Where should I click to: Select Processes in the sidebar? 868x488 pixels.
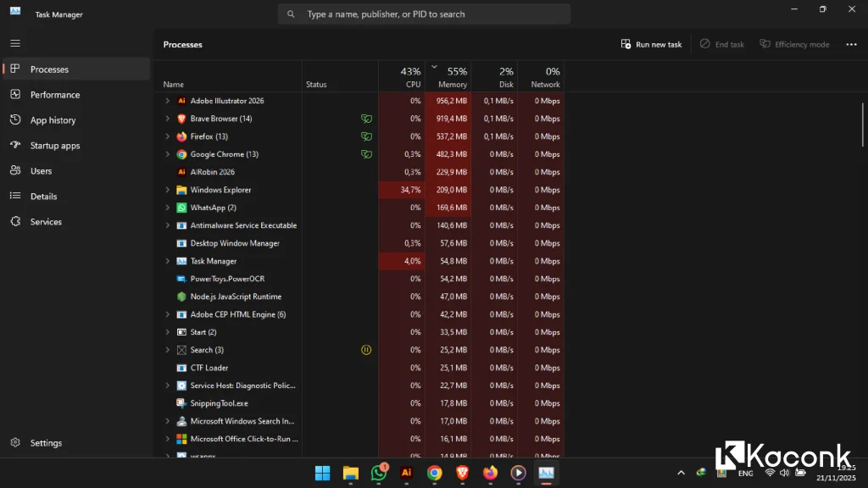[x=51, y=69]
